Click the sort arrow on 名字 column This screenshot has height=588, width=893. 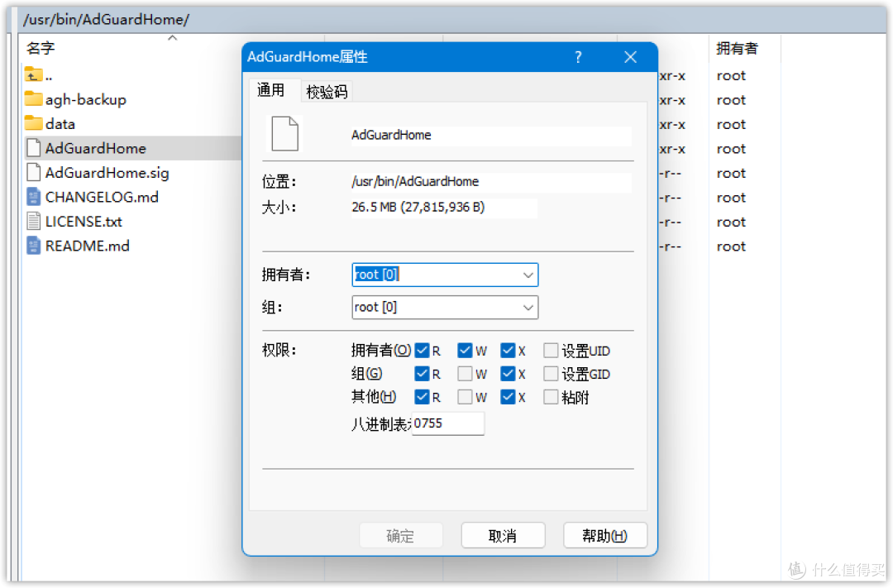(x=172, y=38)
